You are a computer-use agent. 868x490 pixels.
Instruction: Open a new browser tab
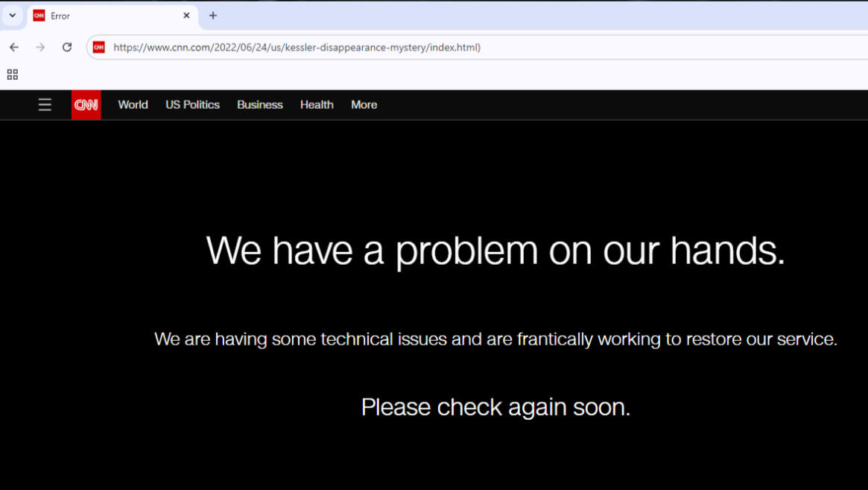(213, 16)
